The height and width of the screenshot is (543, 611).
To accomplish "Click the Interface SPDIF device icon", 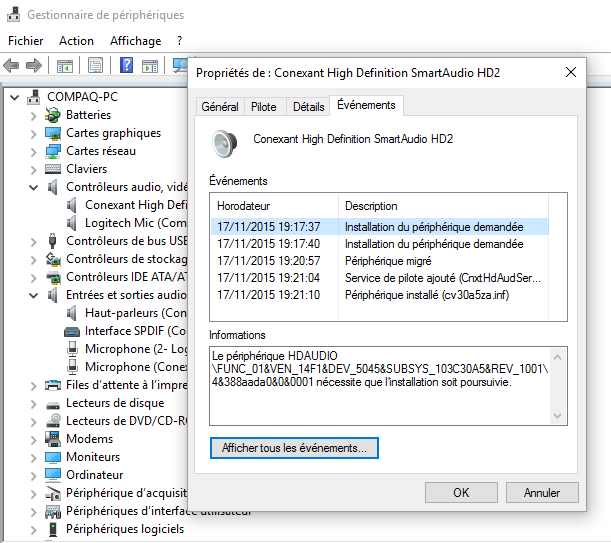I will tap(72, 331).
